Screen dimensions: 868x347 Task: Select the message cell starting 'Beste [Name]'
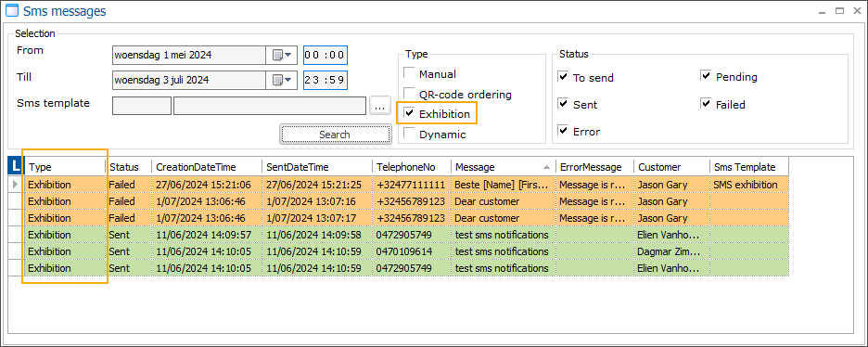[x=504, y=185]
